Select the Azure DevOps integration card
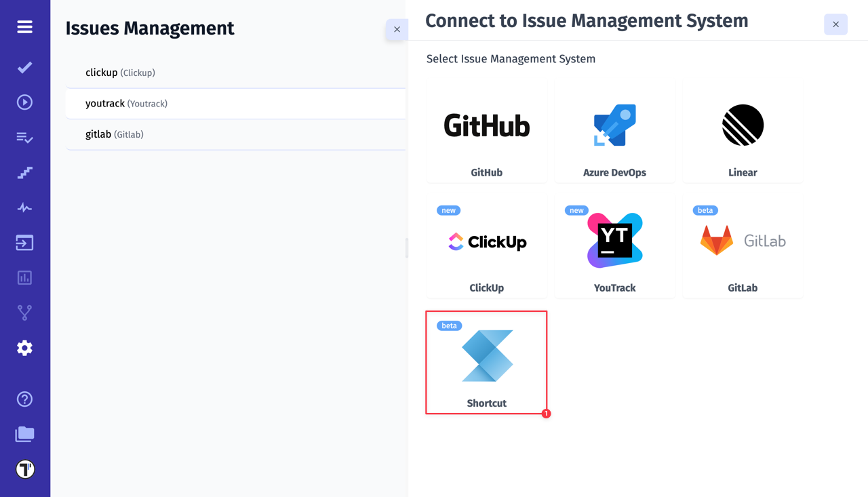 point(614,132)
